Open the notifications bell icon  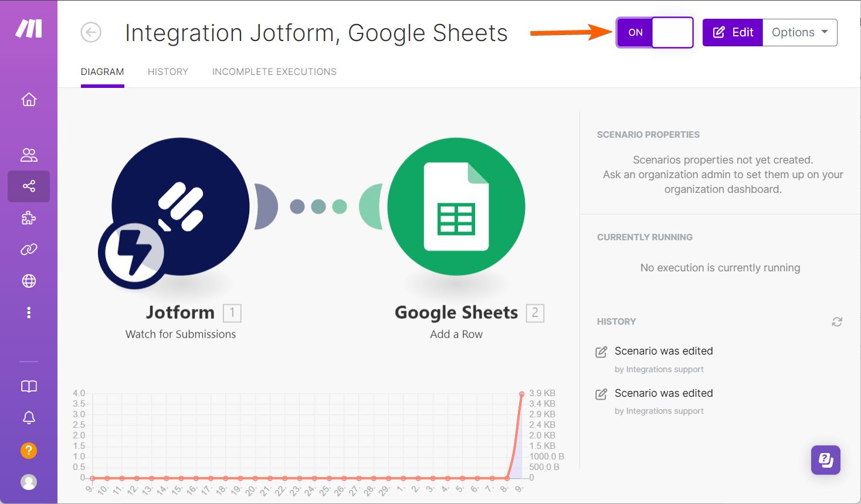tap(29, 417)
